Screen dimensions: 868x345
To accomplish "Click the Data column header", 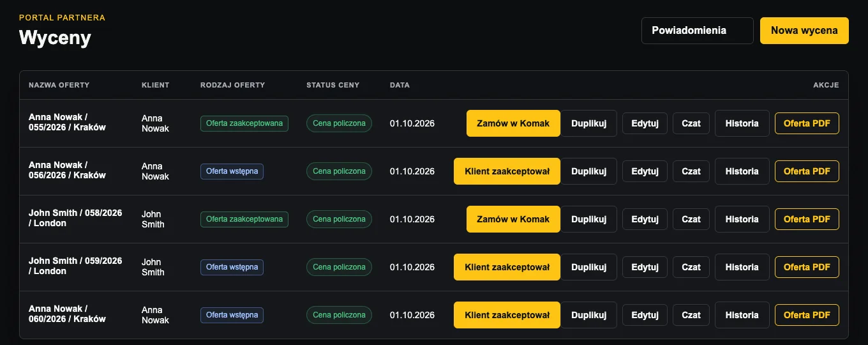I will point(400,85).
